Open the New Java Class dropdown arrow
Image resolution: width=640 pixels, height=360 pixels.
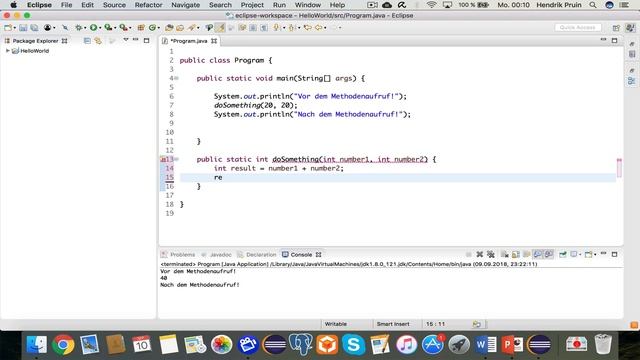coord(159,28)
